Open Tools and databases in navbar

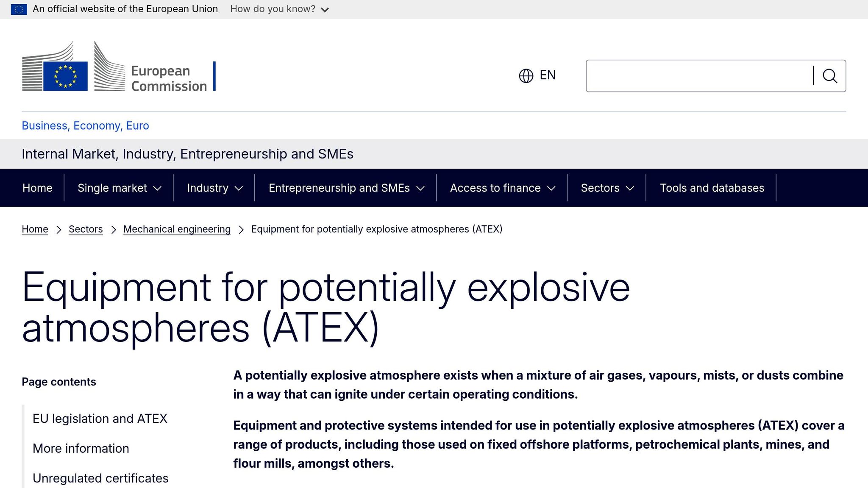(x=712, y=188)
